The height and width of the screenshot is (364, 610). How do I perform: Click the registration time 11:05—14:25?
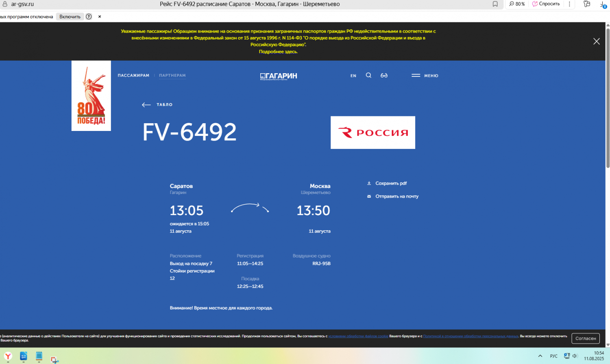pos(250,264)
